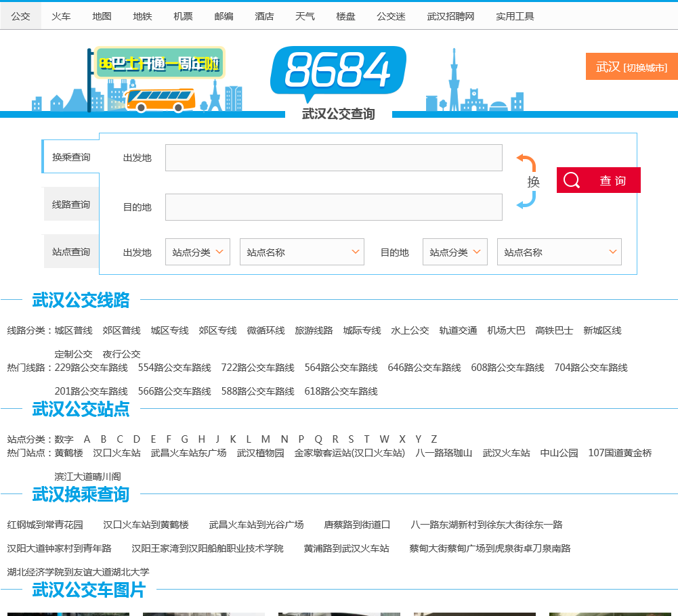Go to 楼盘 in the top menu
Viewport: 678px width, 616px height.
(x=345, y=16)
